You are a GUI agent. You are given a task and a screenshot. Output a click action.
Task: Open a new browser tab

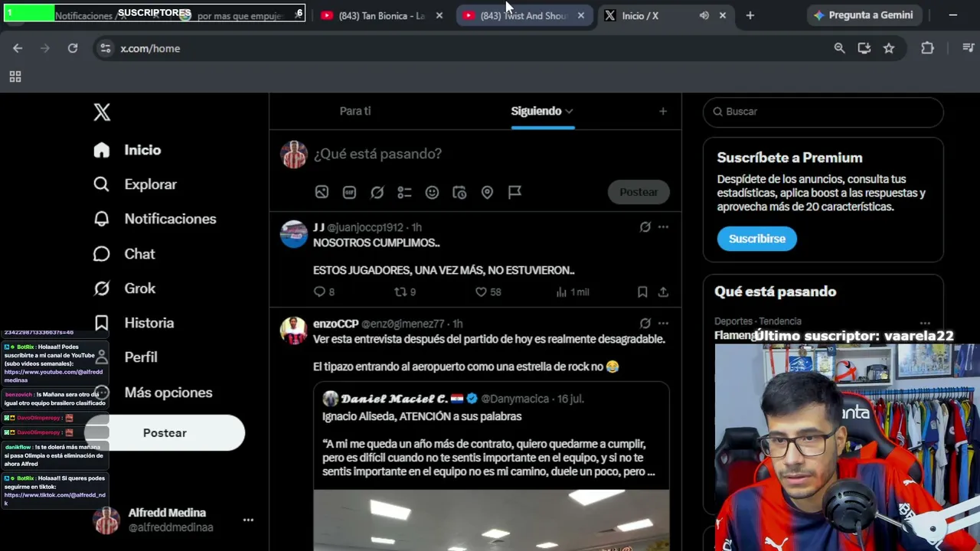(750, 15)
